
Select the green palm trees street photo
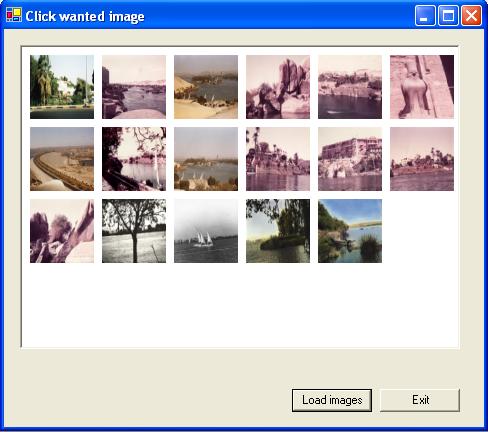point(62,87)
